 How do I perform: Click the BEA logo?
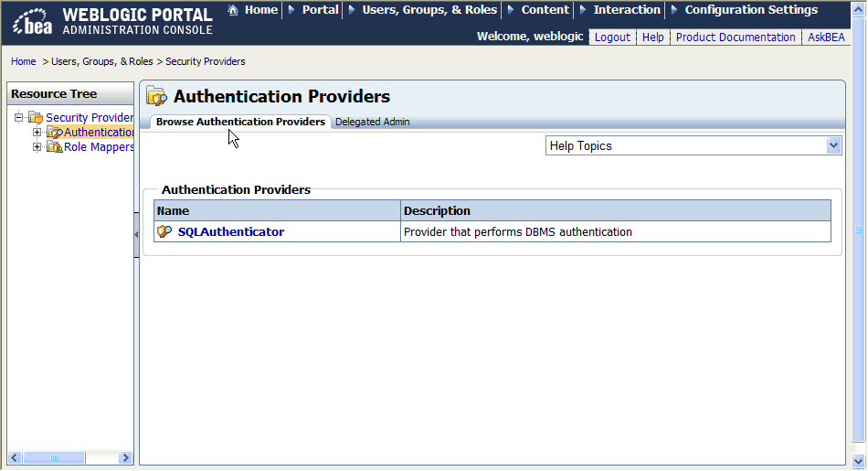(33, 21)
